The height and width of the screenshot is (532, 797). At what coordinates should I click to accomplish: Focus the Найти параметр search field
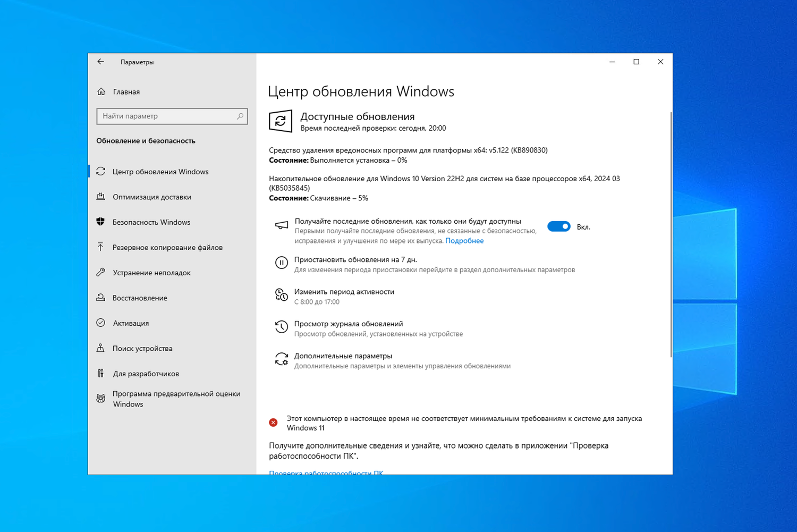172,116
